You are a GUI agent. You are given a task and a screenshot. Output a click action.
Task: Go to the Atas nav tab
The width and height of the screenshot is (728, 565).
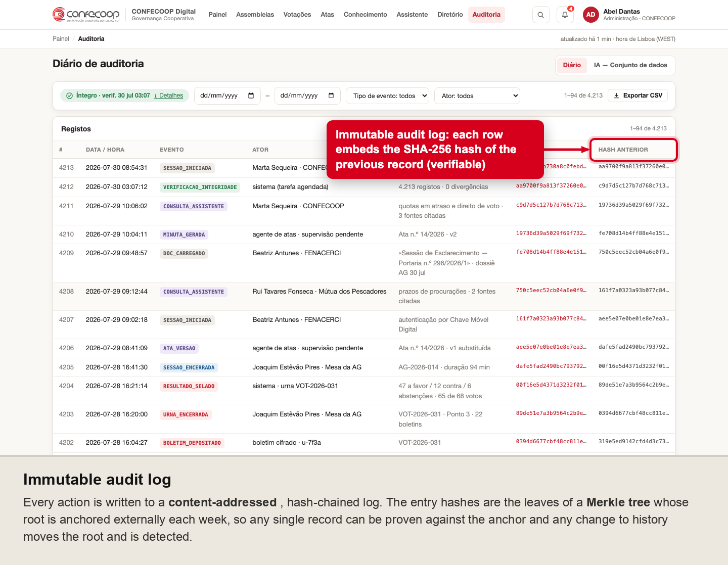[327, 15]
